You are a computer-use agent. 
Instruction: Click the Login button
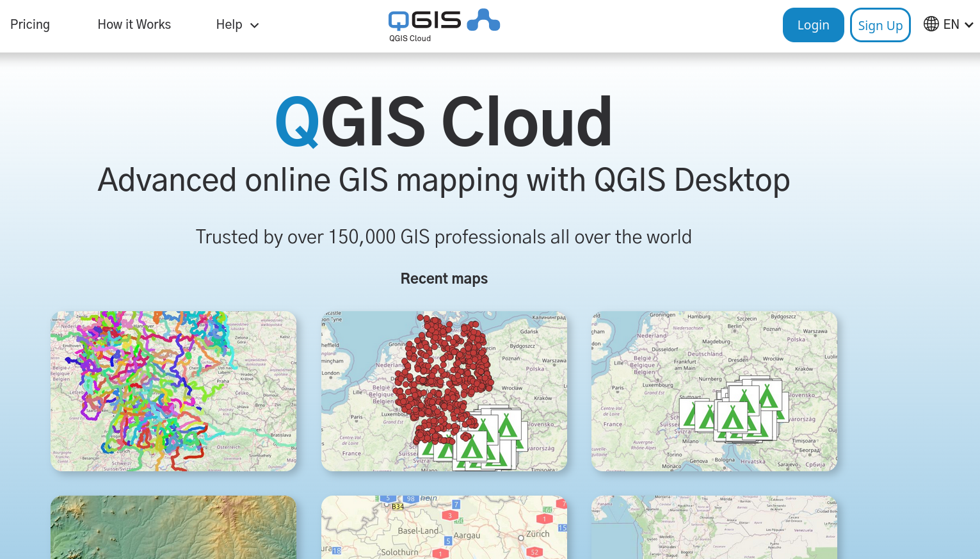tap(813, 25)
